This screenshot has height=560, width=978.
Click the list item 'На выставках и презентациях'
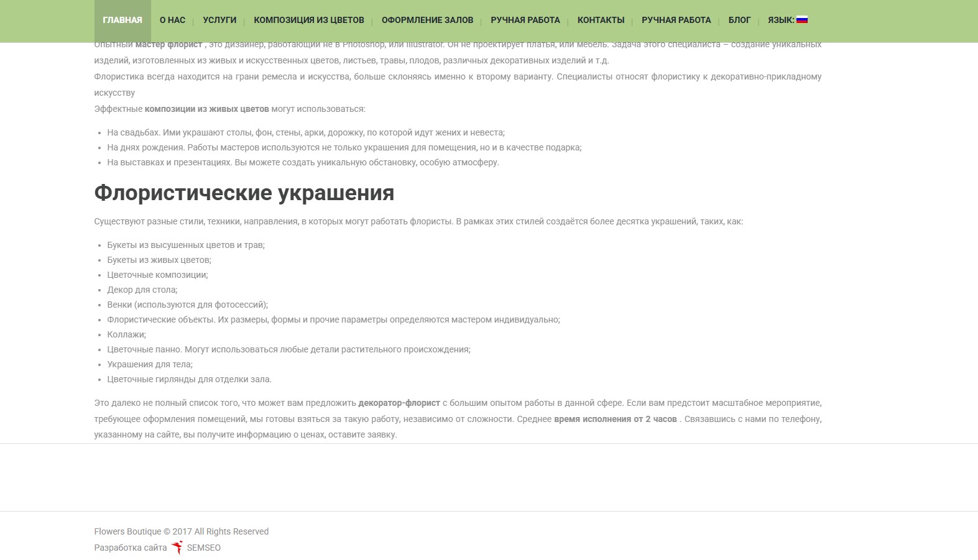(303, 162)
